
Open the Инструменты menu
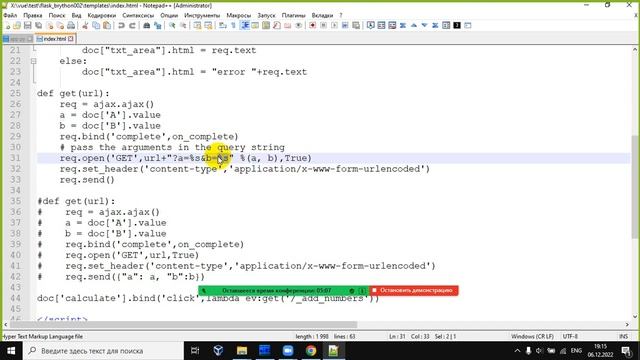(x=202, y=15)
